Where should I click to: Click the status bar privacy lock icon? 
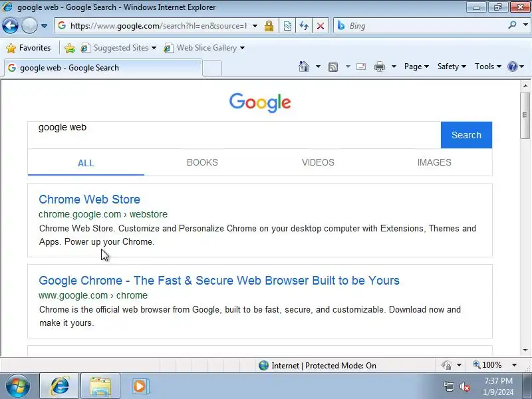click(446, 365)
